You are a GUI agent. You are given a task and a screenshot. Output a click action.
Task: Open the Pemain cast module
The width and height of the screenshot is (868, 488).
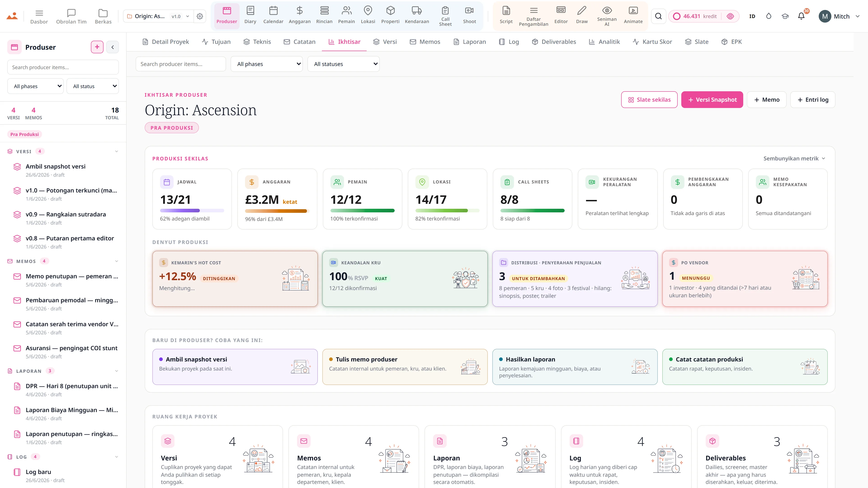tap(346, 16)
